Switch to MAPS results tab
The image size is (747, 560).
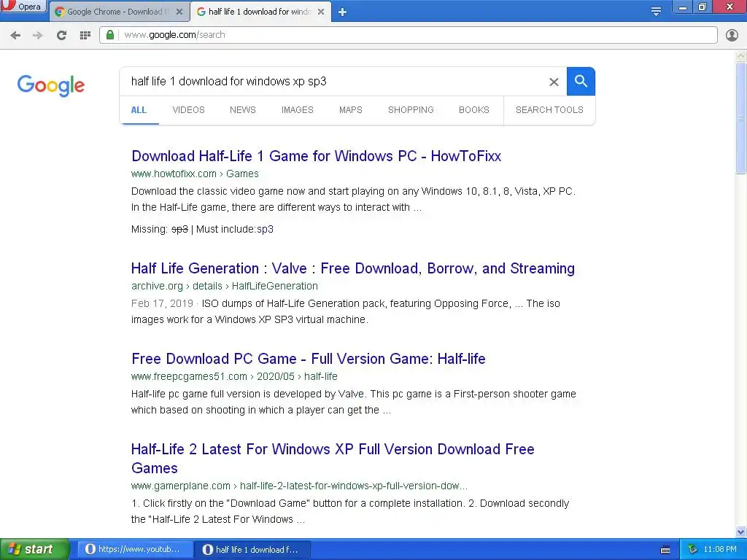(x=351, y=110)
